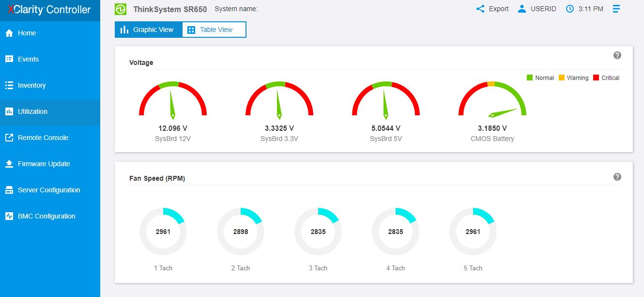Click the SysBrd 12V voltage gauge

click(x=173, y=99)
